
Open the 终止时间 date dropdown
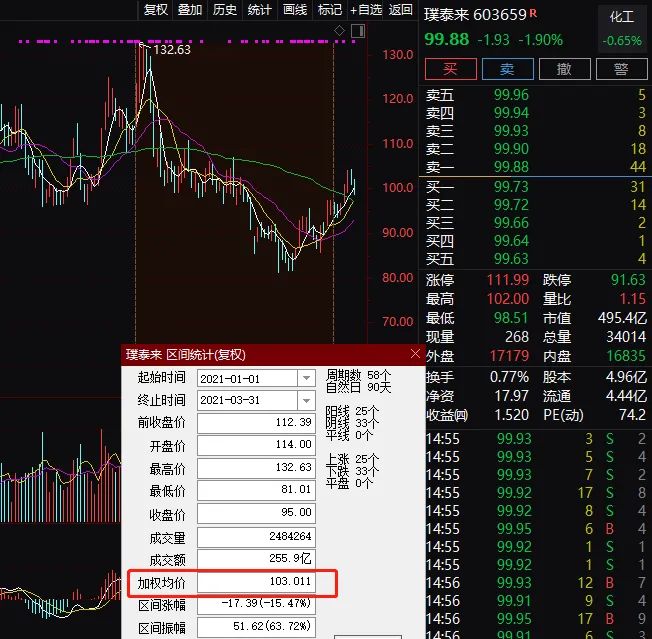pos(306,401)
